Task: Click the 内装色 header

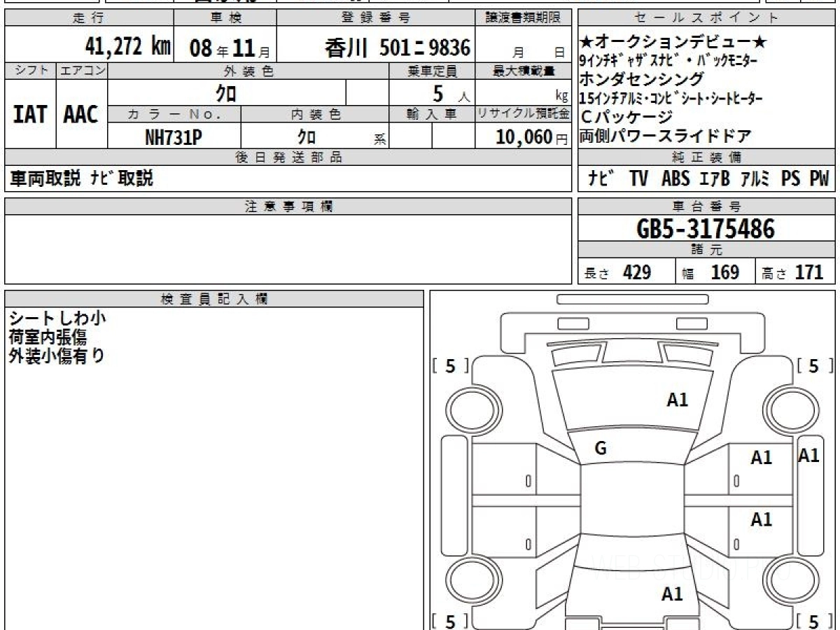Action: coord(315,114)
